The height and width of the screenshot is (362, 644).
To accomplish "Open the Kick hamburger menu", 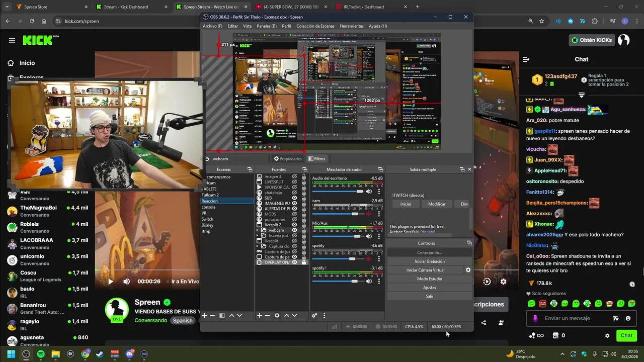I will [x=12, y=40].
